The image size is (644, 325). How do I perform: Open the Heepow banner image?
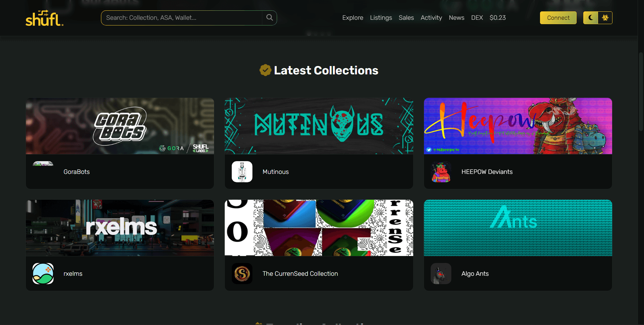(518, 126)
